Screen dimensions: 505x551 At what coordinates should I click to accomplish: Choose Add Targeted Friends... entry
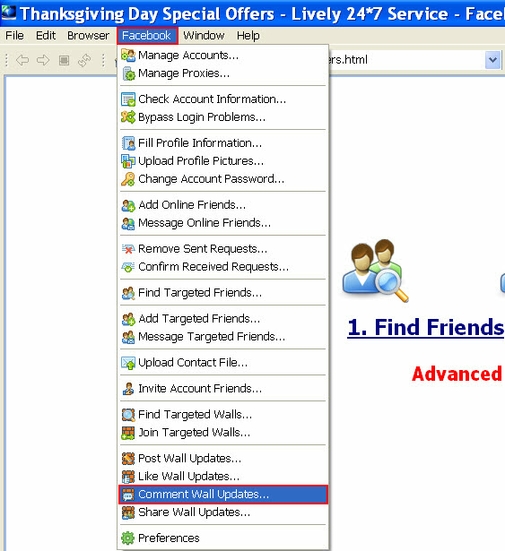(x=223, y=319)
